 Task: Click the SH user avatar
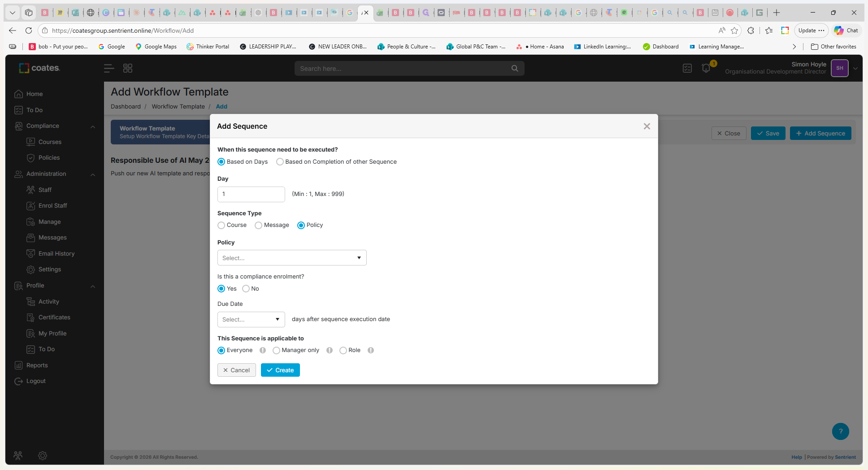pos(840,68)
